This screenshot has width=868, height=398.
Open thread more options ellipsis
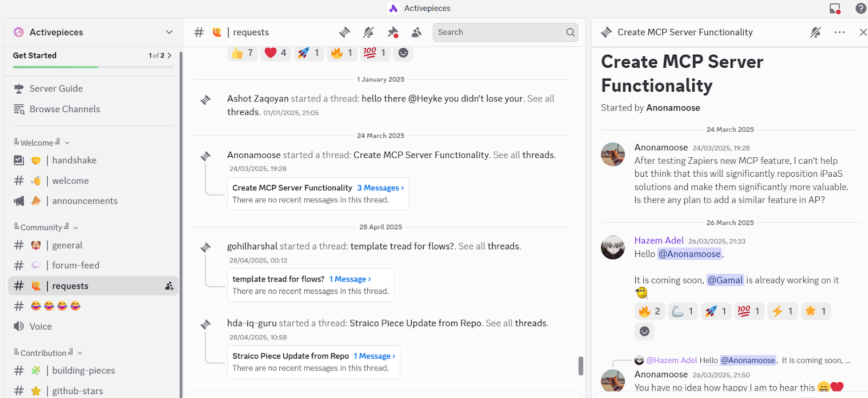(x=839, y=33)
